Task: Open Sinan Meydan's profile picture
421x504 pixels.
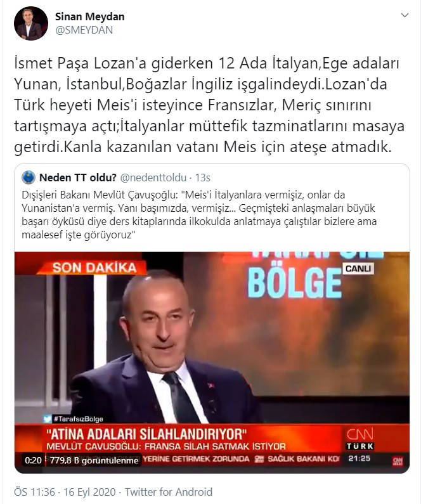Action: click(31, 23)
